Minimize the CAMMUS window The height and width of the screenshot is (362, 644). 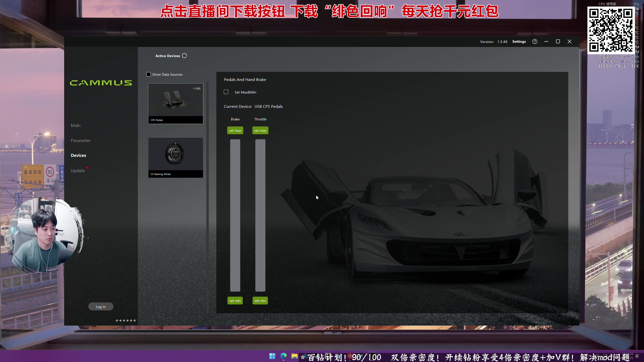click(x=546, y=41)
